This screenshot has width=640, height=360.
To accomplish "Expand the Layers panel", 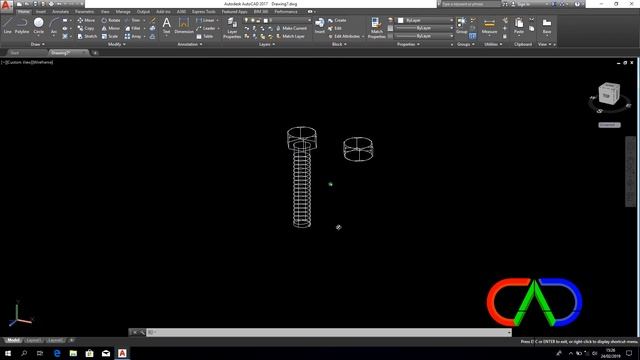I will 267,44.
